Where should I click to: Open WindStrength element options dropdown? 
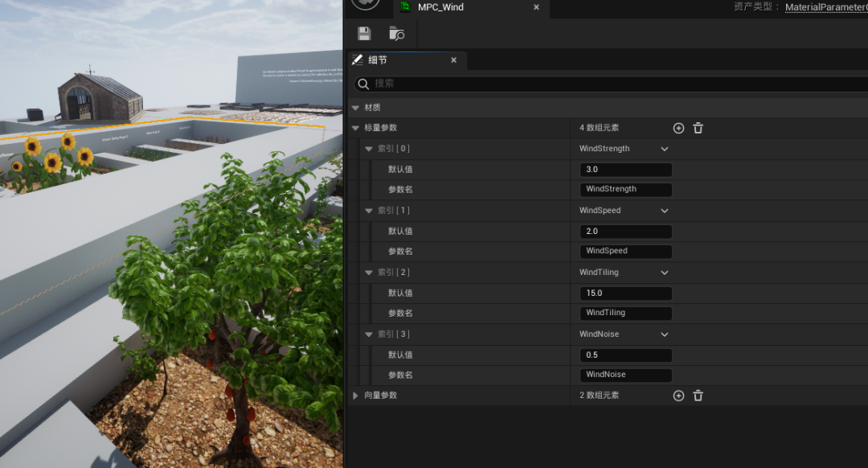[665, 149]
